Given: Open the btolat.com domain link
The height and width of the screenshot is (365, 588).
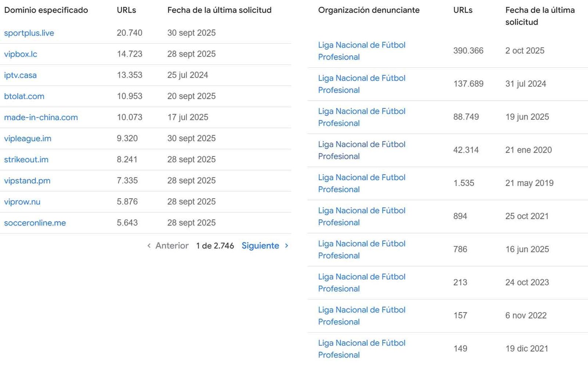Looking at the screenshot, I should coord(24,96).
